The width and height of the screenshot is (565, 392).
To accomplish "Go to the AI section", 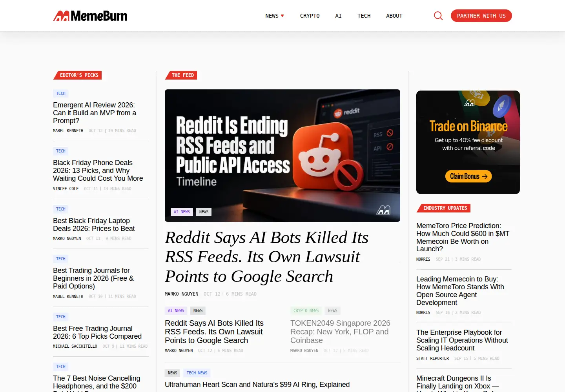I will point(339,16).
